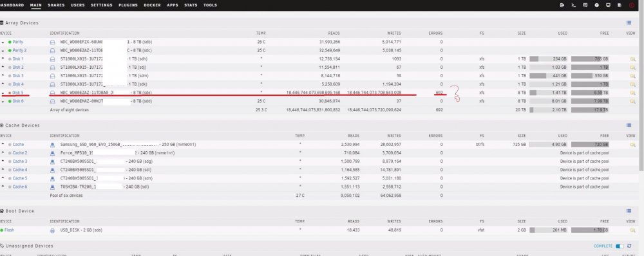
Task: Open the SETTINGS tab
Action: 102,5
